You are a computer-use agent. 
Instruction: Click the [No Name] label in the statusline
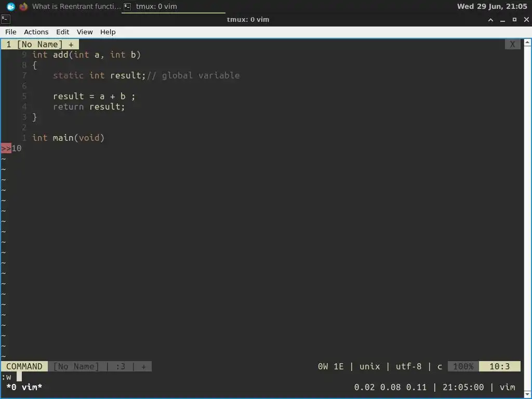(76, 366)
